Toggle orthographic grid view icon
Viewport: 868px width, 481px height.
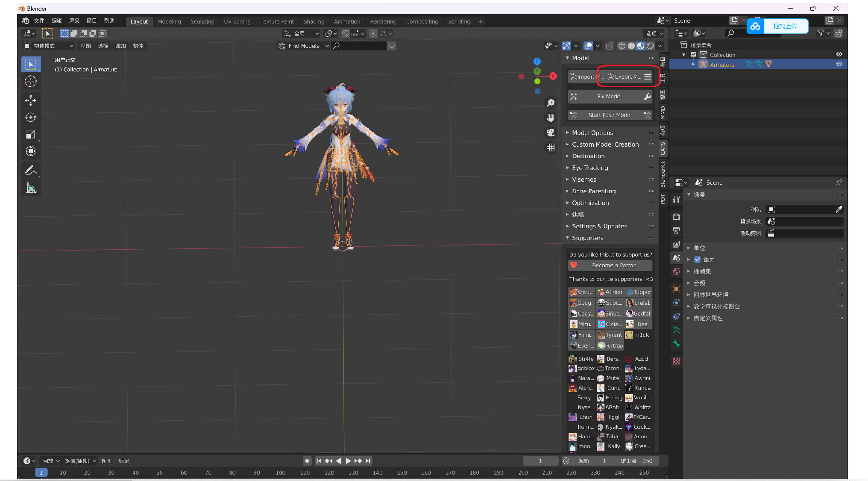[x=551, y=148]
